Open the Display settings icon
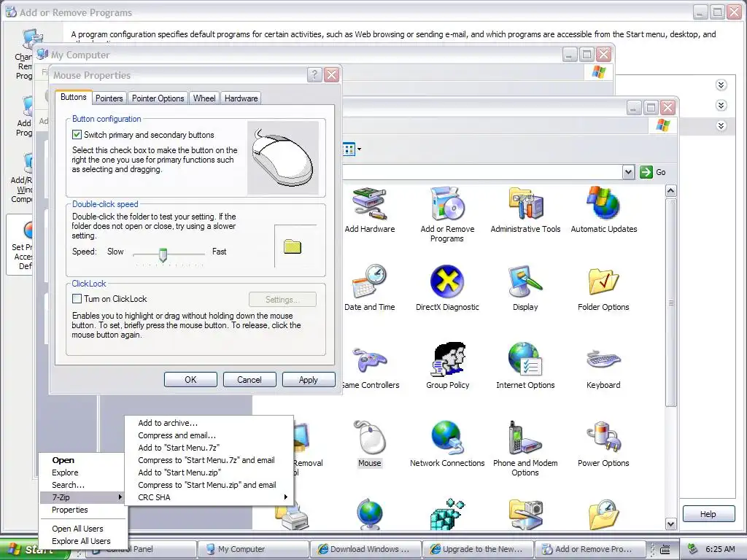 [x=525, y=287]
